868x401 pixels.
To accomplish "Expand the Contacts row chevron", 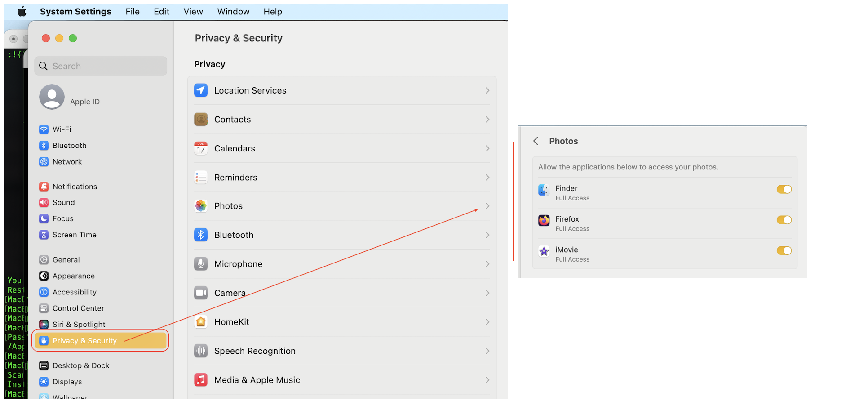I will (487, 120).
